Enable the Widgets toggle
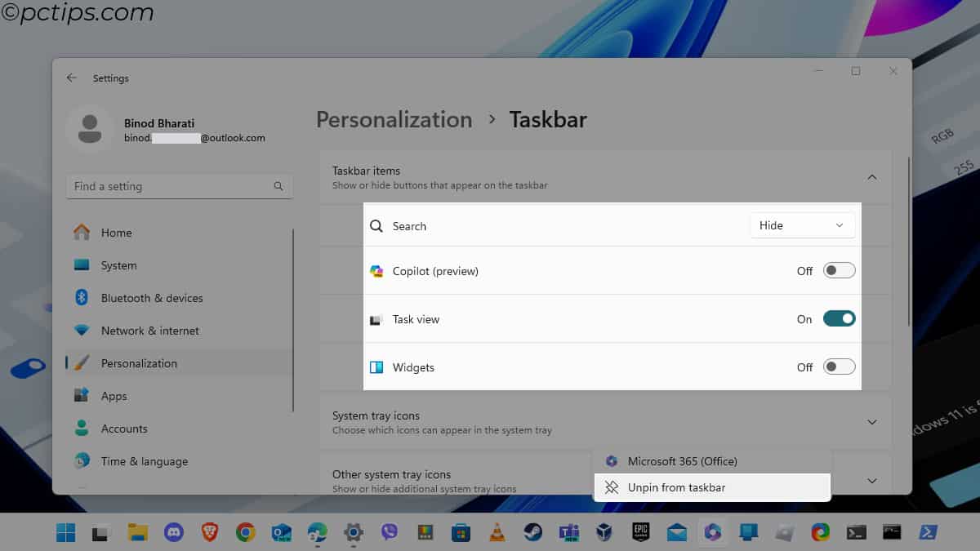The height and width of the screenshot is (551, 980). tap(839, 367)
